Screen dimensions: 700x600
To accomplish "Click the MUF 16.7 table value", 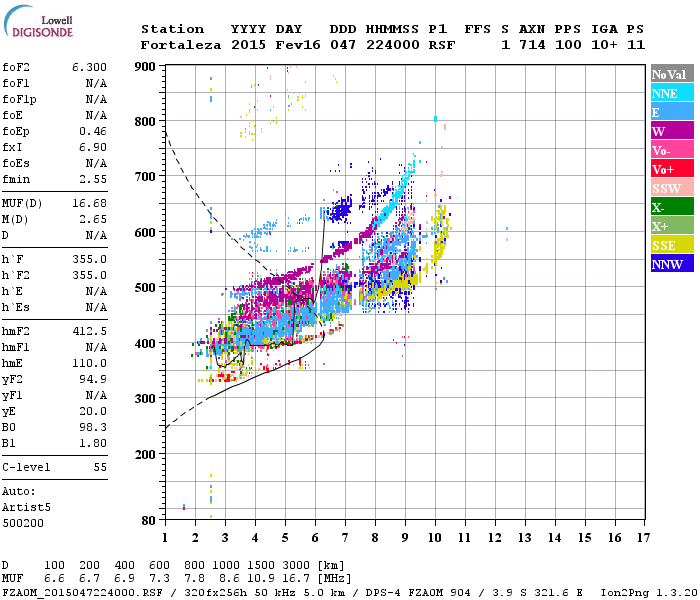I will (296, 579).
